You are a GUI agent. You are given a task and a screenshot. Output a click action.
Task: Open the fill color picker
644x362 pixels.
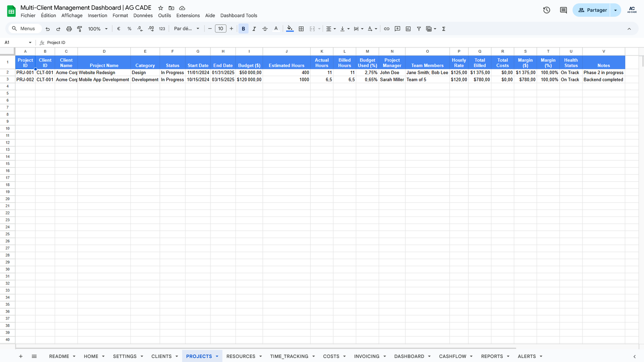pyautogui.click(x=290, y=29)
